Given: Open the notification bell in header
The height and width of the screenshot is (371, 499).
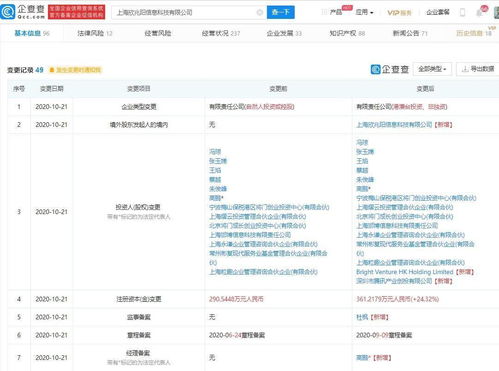Looking at the screenshot, I should tap(479, 13).
